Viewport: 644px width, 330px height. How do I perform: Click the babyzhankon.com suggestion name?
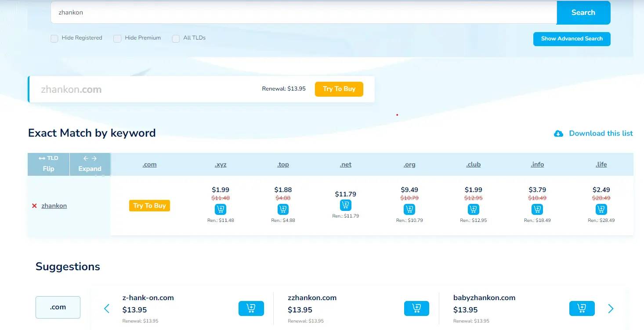point(484,298)
